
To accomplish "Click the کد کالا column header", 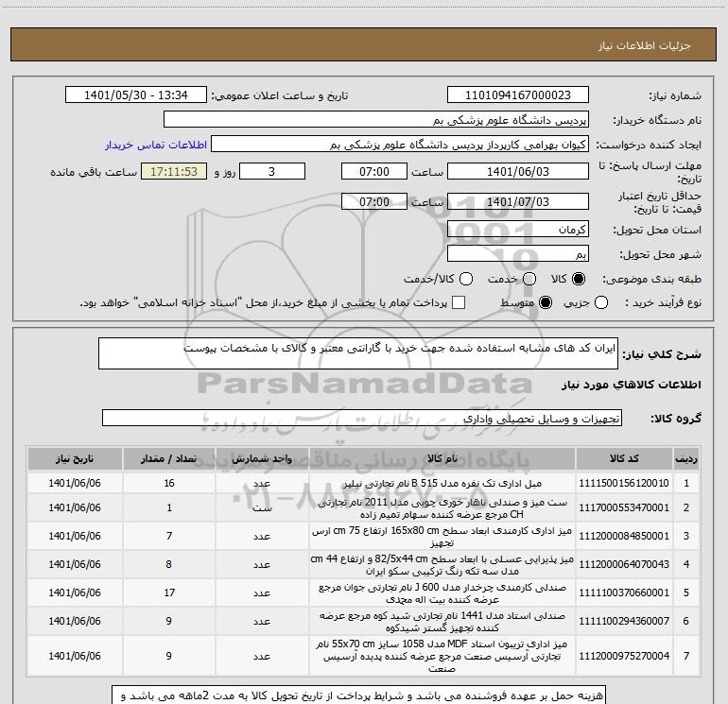I will pyautogui.click(x=624, y=458).
